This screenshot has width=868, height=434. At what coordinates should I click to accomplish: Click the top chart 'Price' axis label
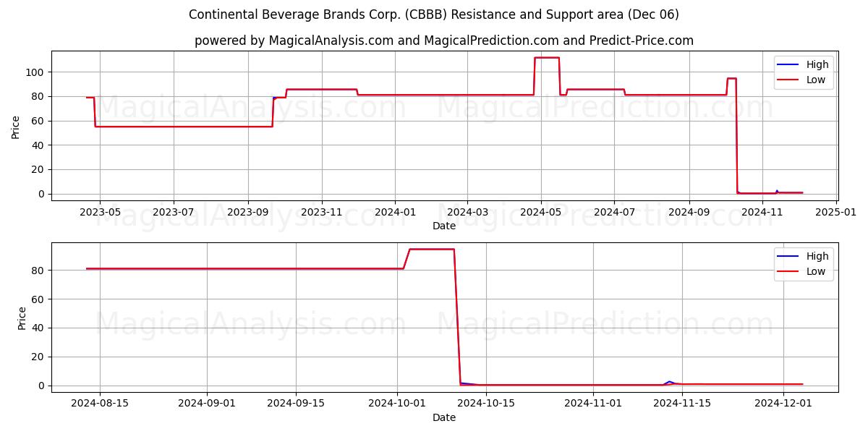tap(16, 127)
